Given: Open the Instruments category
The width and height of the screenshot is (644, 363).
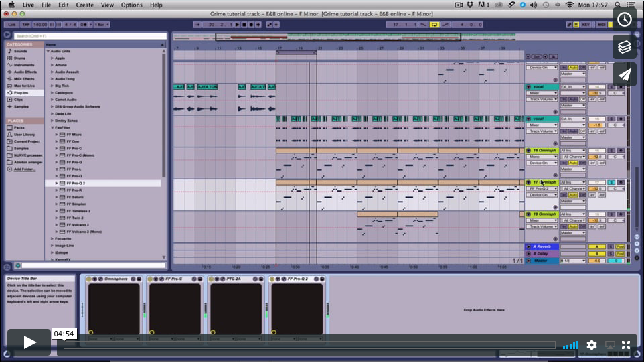Looking at the screenshot, I should pos(24,65).
